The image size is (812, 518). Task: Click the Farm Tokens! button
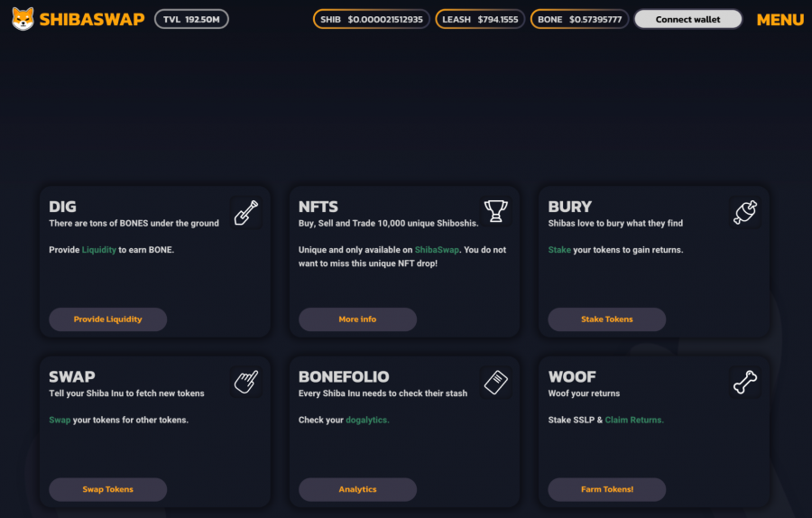tap(607, 489)
